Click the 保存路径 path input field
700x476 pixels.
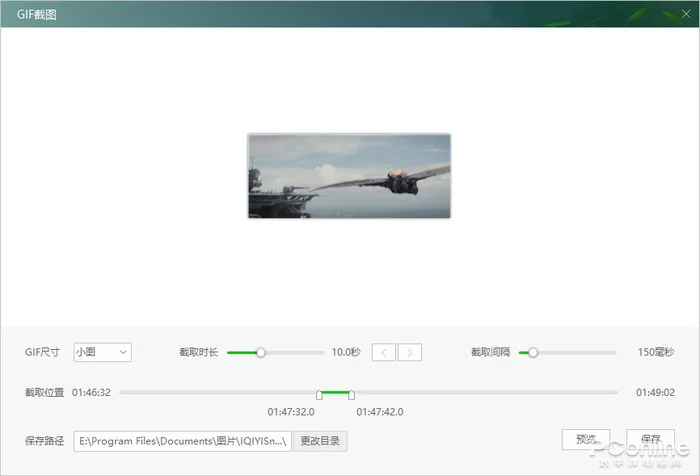182,441
